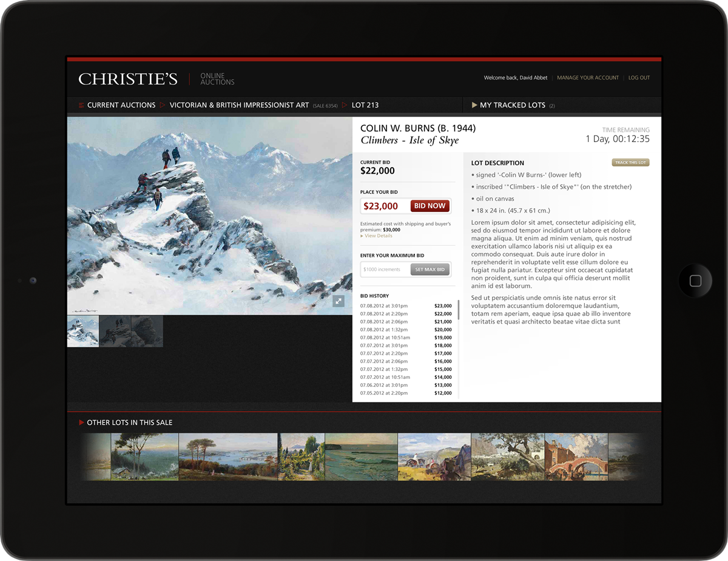Select Lot 213 breadcrumb
The image size is (728, 561).
365,105
